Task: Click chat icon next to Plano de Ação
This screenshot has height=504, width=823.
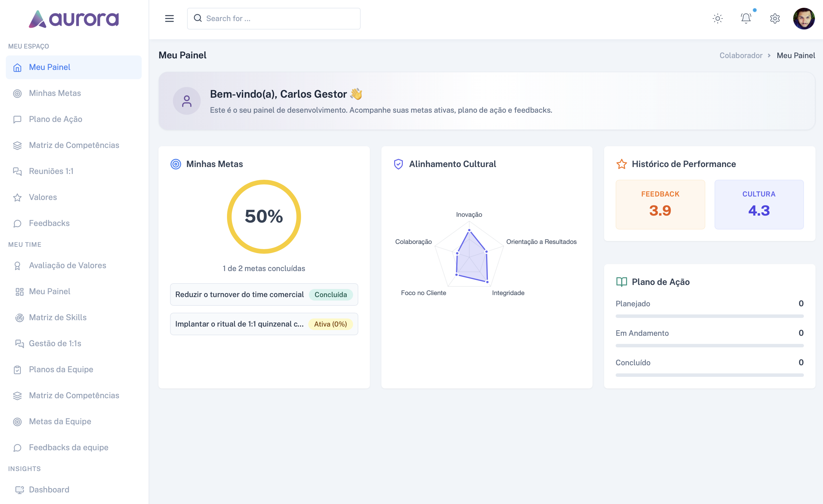Action: [17, 119]
